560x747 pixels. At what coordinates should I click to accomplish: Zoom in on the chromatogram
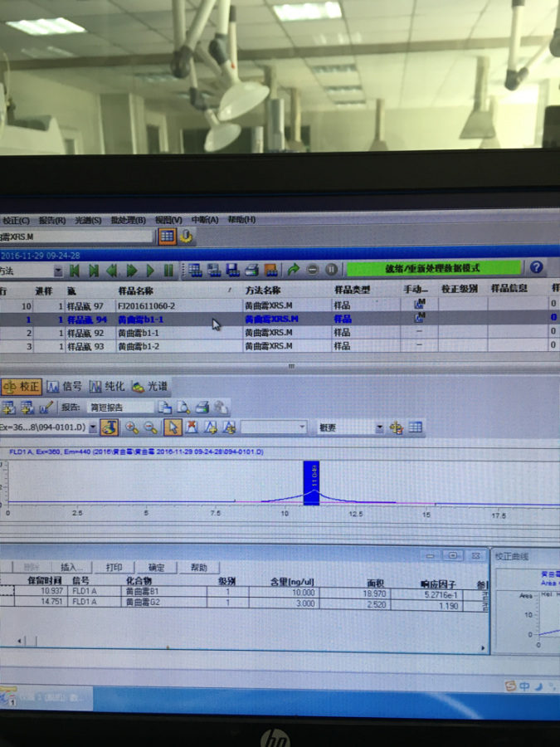click(132, 427)
